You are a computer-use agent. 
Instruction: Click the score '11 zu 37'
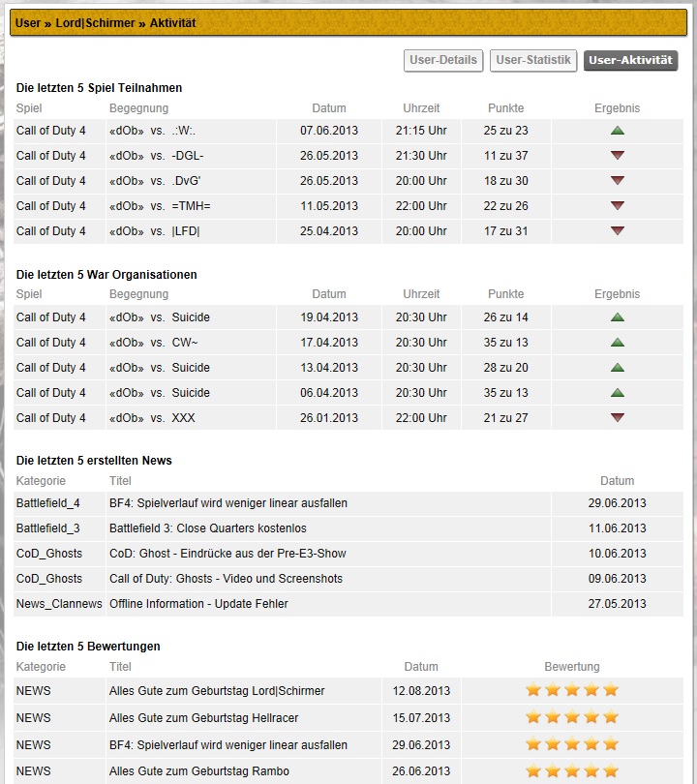click(x=505, y=156)
